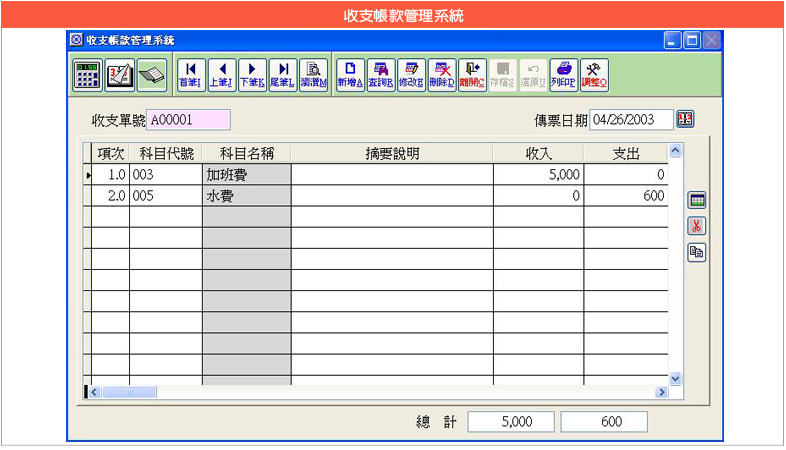Go to next record (下筆)

[251, 73]
